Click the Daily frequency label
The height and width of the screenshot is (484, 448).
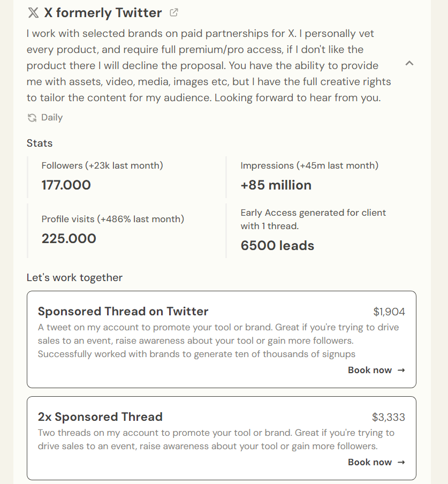pyautogui.click(x=52, y=118)
